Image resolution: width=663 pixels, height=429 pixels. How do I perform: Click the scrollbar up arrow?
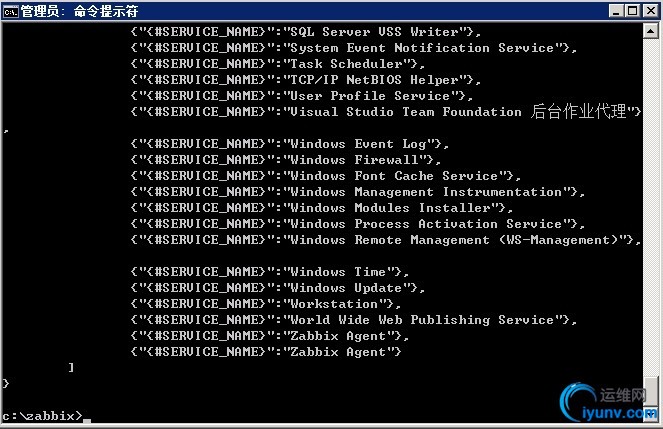pos(650,31)
